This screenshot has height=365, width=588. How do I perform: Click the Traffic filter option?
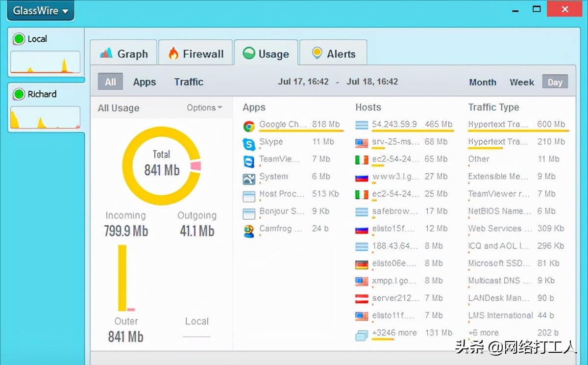189,81
